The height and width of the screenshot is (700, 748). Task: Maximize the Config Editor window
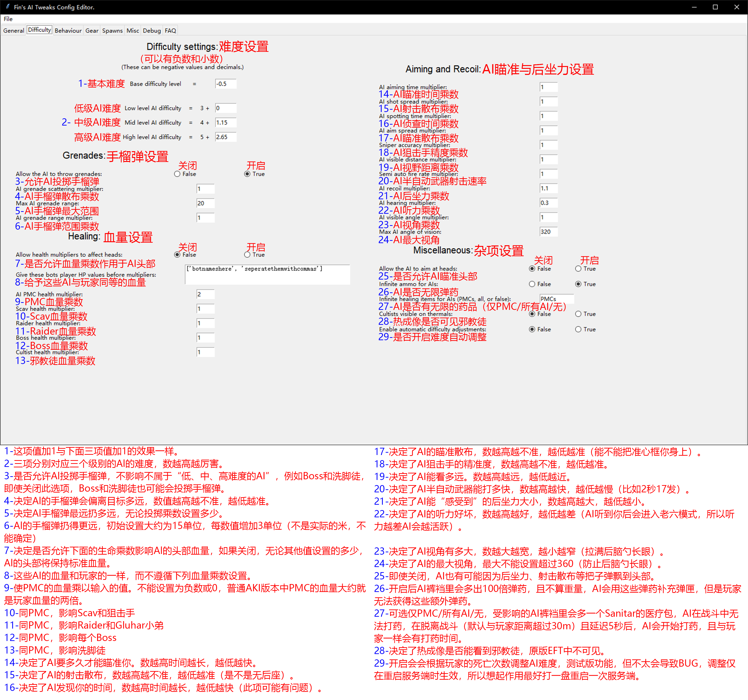pos(715,7)
